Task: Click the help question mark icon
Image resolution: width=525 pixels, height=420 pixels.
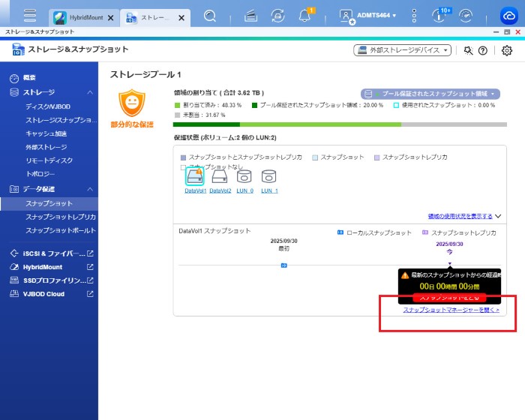Action: (483, 50)
